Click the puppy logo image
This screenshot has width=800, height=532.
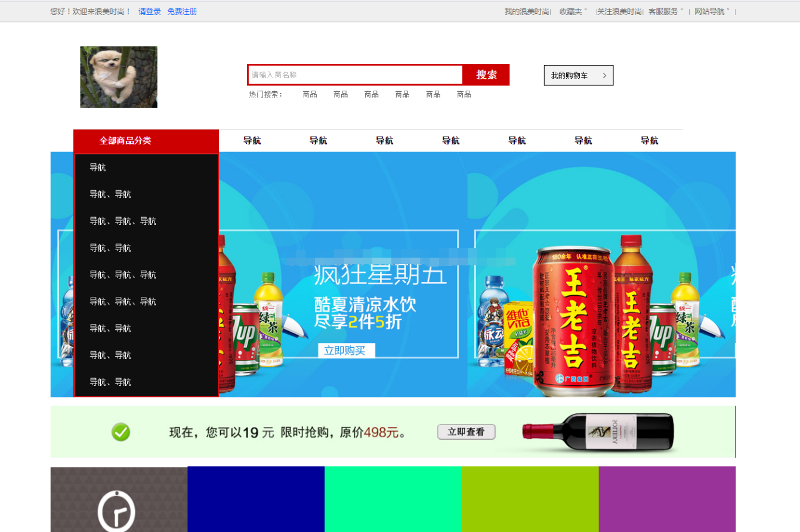click(118, 78)
